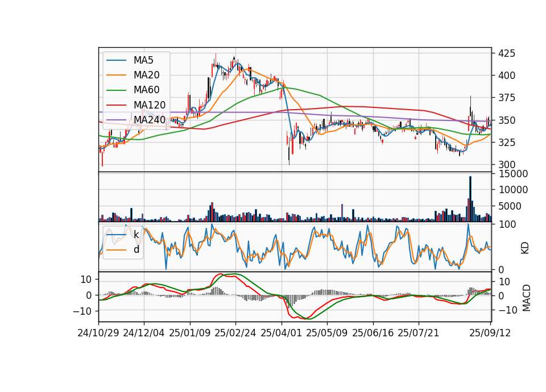Click the 425 price axis label
Screen dimensions: 546x392
point(507,53)
